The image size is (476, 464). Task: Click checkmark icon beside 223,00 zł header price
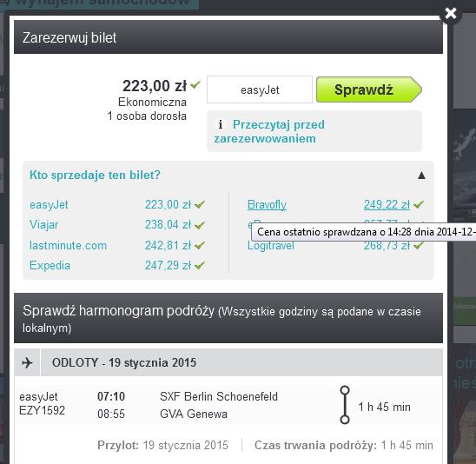coord(195,84)
